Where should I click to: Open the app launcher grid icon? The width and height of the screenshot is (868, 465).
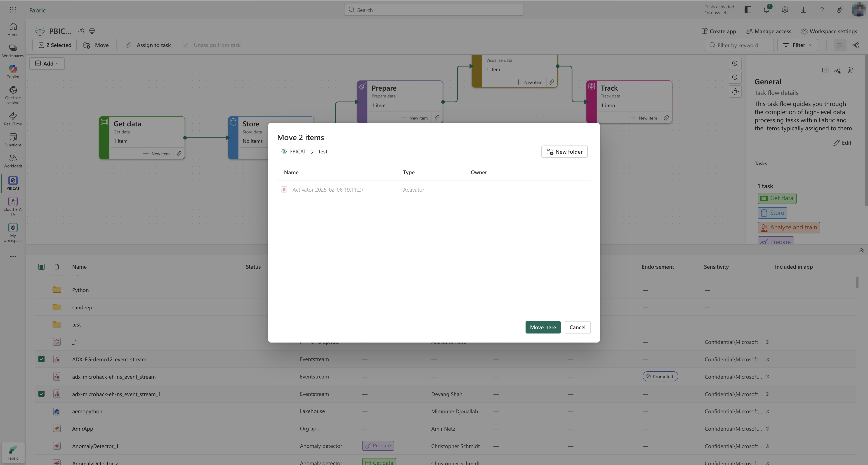13,10
